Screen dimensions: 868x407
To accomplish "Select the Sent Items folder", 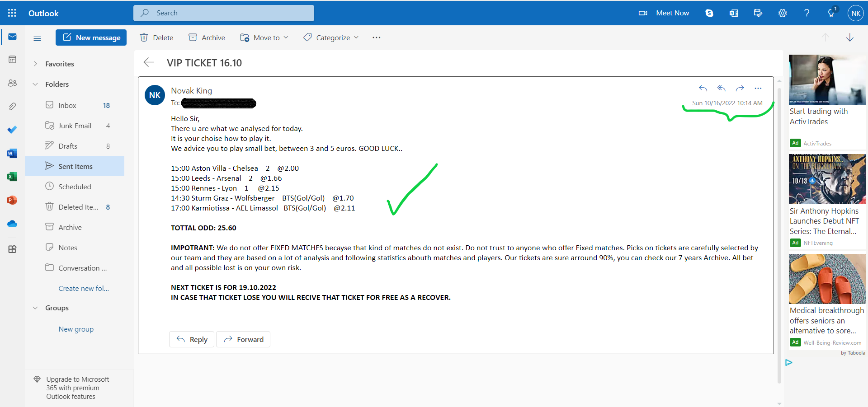I will pos(75,166).
